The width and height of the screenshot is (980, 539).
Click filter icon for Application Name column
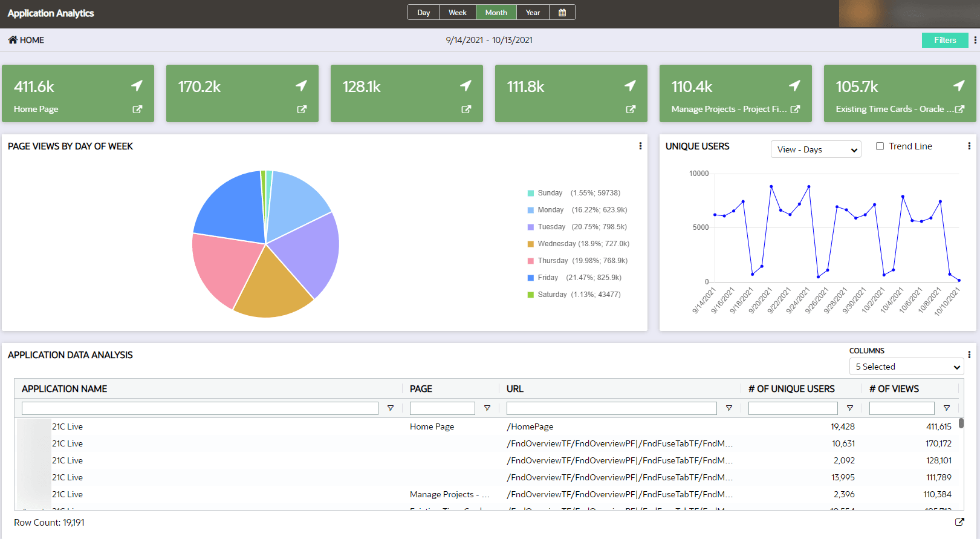391,408
